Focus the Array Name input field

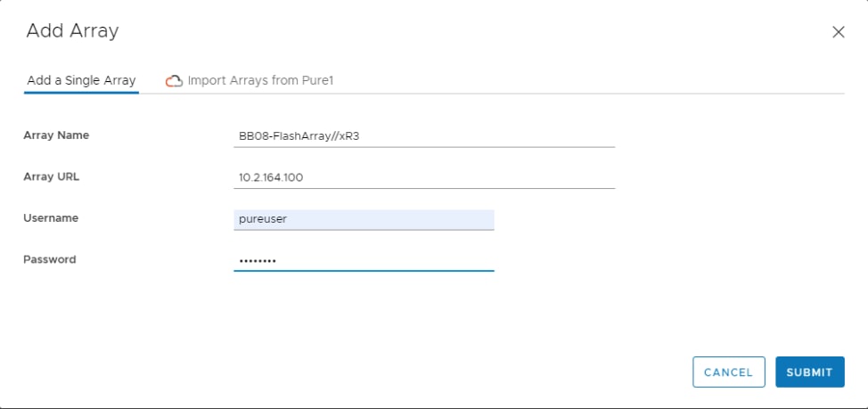424,136
